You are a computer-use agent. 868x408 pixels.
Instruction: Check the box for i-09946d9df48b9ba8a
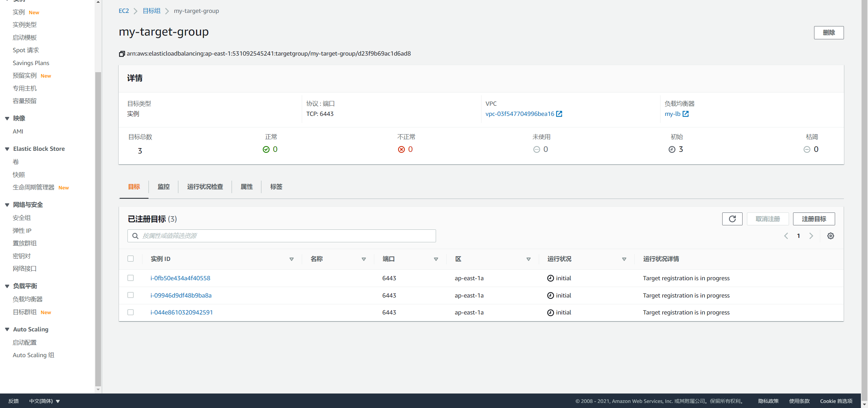131,295
